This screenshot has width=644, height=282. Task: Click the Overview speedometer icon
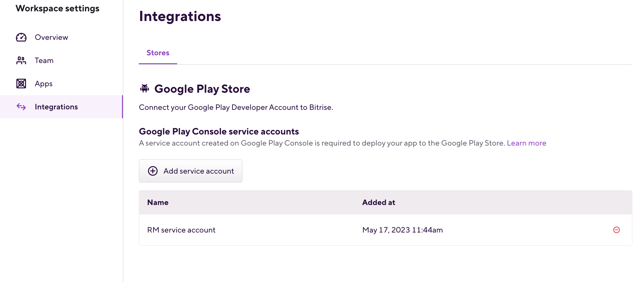click(21, 37)
